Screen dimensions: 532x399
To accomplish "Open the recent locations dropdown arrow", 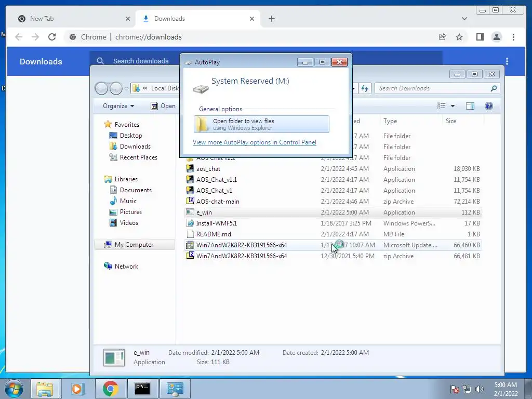I will tap(127, 89).
